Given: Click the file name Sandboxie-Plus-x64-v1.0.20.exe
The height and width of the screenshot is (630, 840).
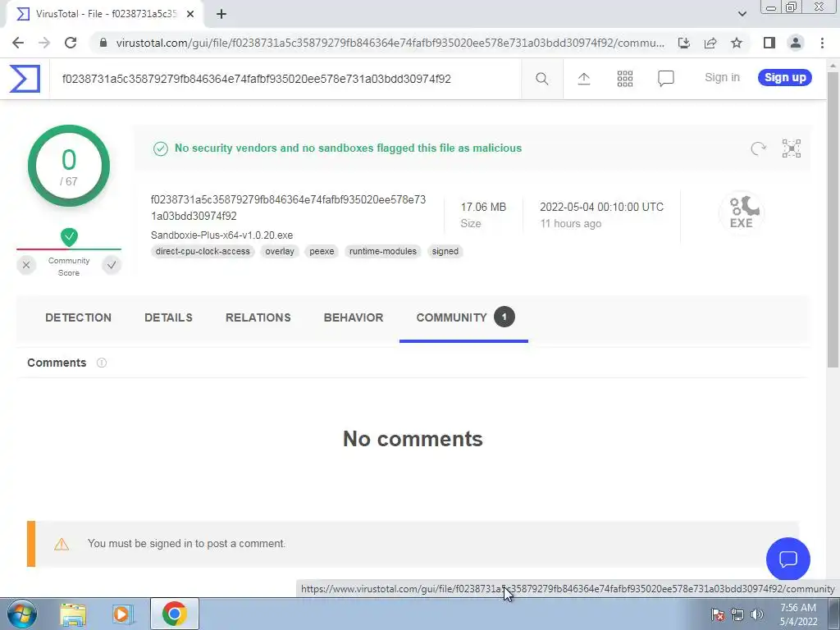Looking at the screenshot, I should 221,235.
